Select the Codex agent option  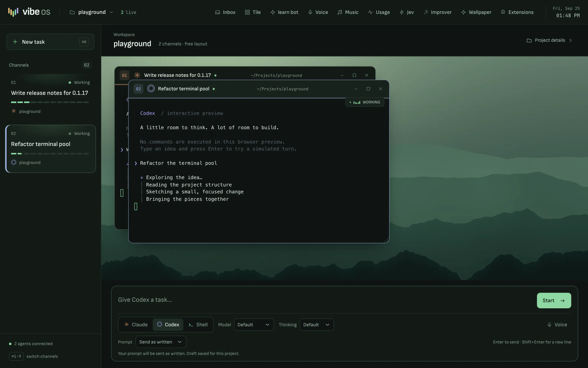tap(168, 325)
